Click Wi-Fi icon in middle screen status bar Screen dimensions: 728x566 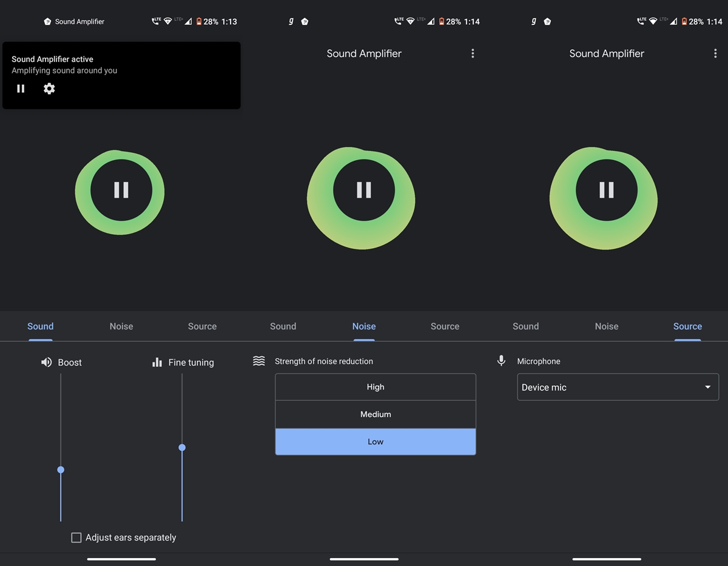point(411,21)
